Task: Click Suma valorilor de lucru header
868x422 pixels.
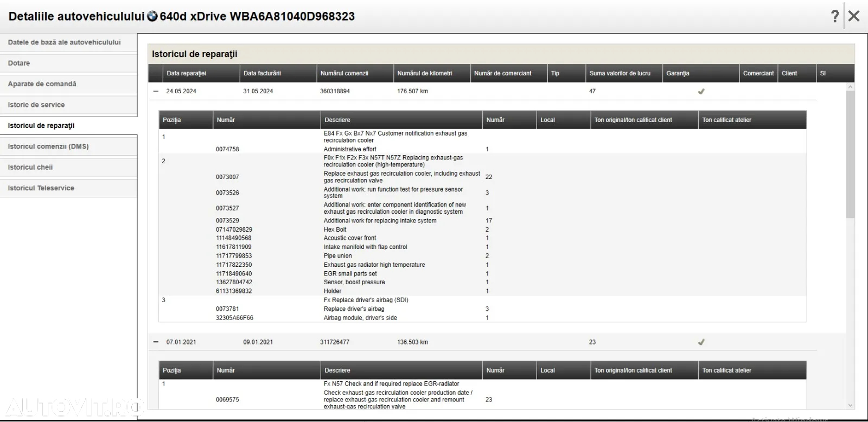Action: (x=624, y=73)
